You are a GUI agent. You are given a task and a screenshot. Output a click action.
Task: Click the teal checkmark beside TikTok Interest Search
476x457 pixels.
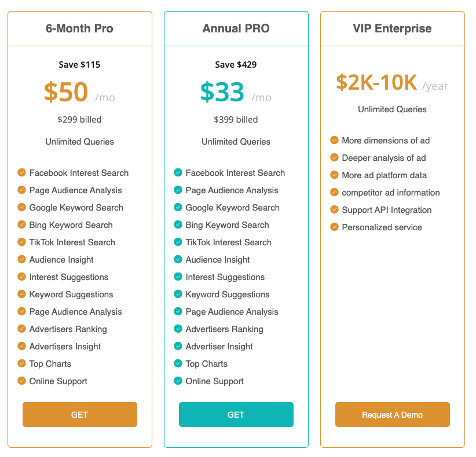[x=178, y=242]
